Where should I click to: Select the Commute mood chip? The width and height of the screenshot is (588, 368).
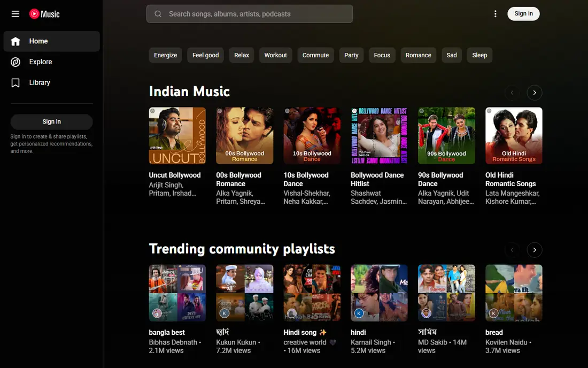coord(316,55)
